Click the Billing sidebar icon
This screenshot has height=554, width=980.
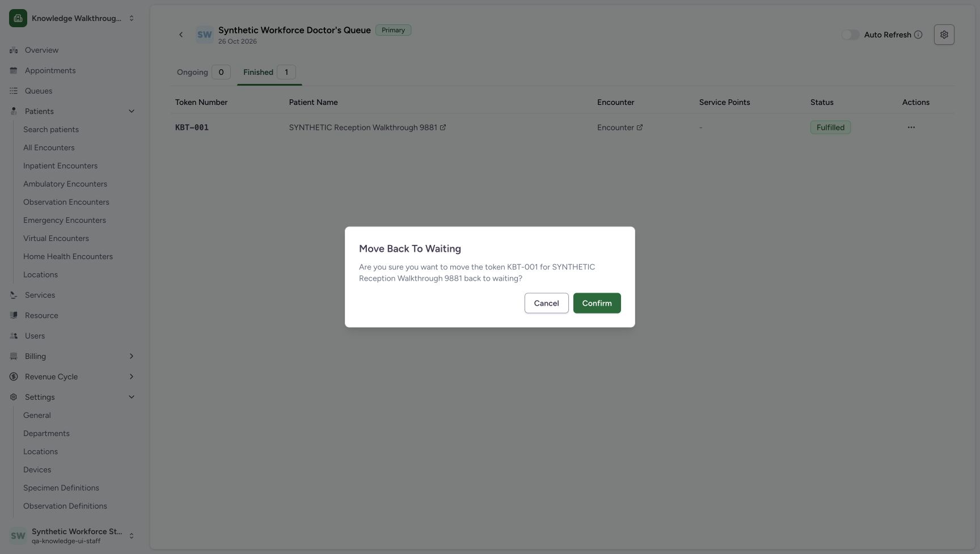[14, 356]
